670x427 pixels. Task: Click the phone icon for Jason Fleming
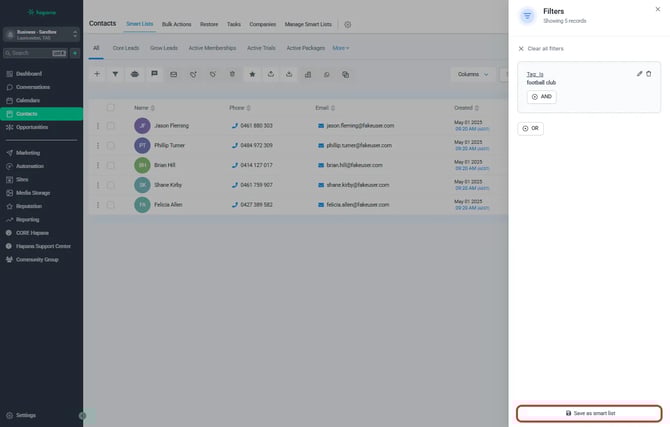235,126
